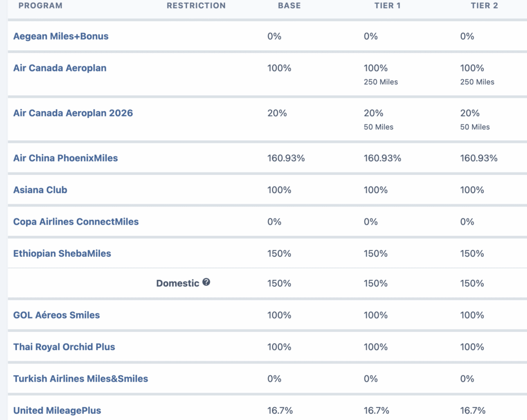This screenshot has width=527, height=420.
Task: Select the Ethiopian ShebaMiles link
Action: (x=62, y=254)
